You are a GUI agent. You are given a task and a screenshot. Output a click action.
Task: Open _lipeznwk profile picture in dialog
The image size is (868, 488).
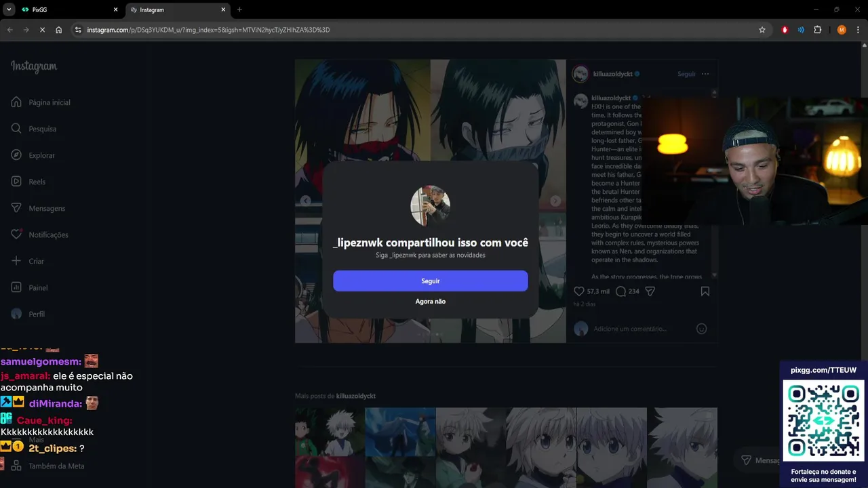click(x=430, y=206)
